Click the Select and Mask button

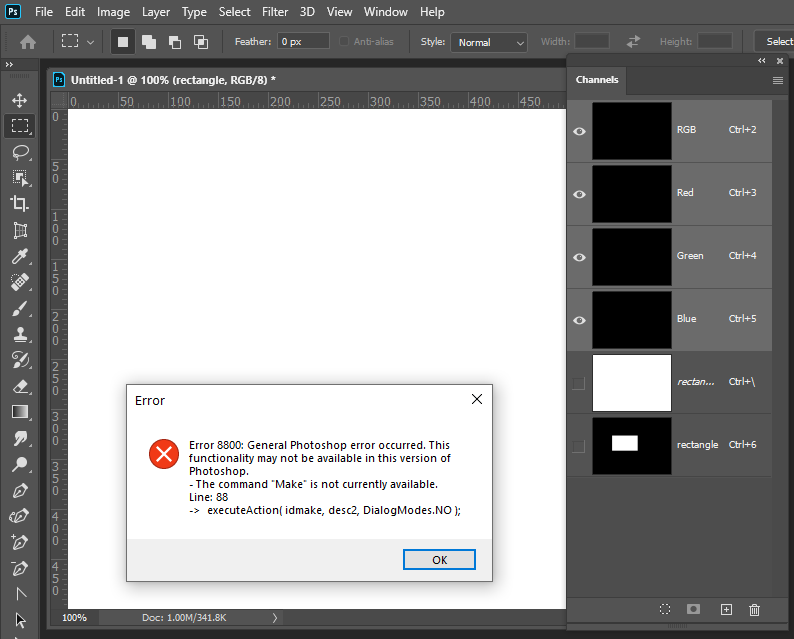(x=774, y=42)
